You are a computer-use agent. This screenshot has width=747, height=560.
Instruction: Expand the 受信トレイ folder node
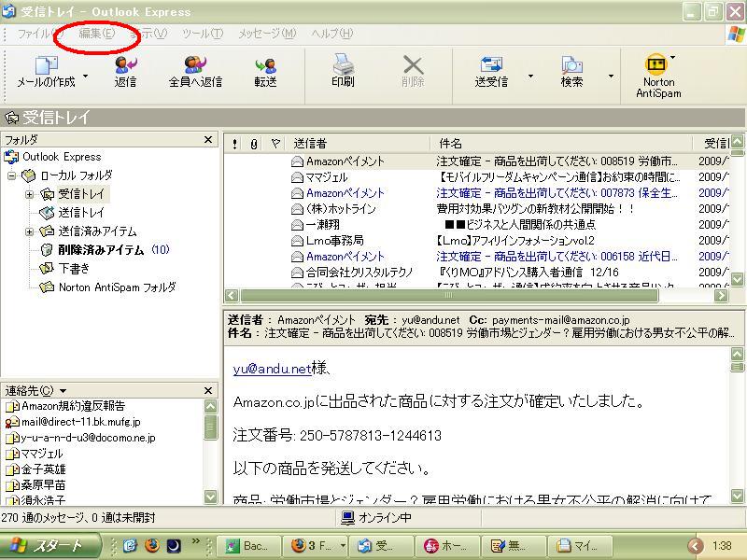point(30,194)
